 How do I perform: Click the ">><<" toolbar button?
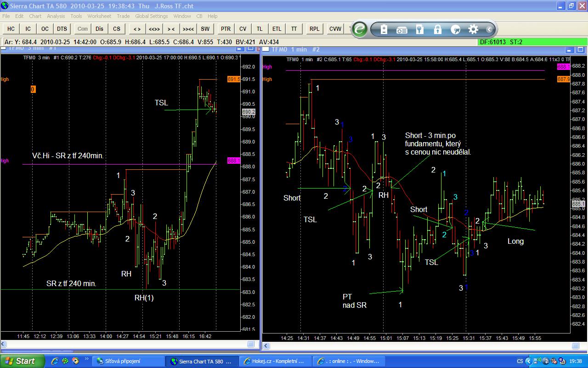(188, 29)
